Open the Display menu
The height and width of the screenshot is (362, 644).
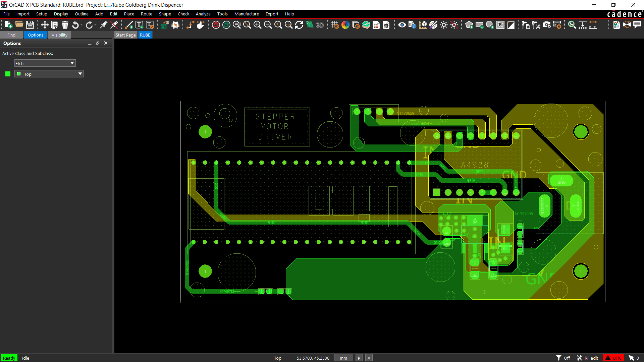[x=61, y=14]
